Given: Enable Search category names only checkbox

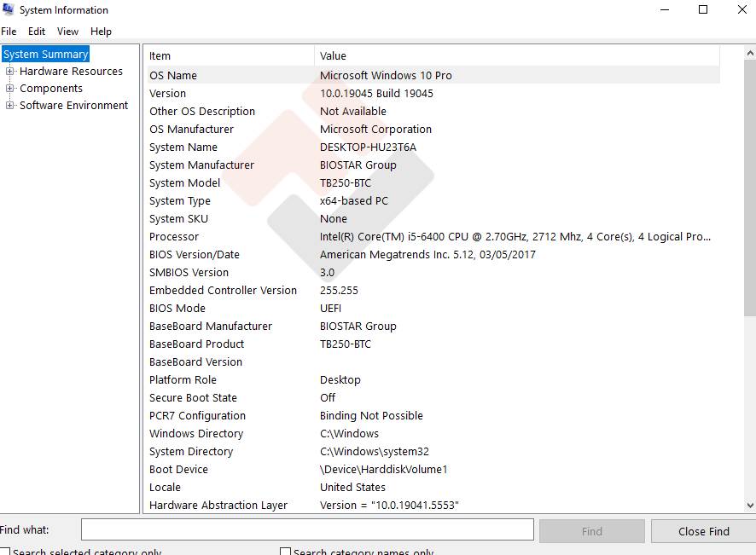Looking at the screenshot, I should 286,552.
